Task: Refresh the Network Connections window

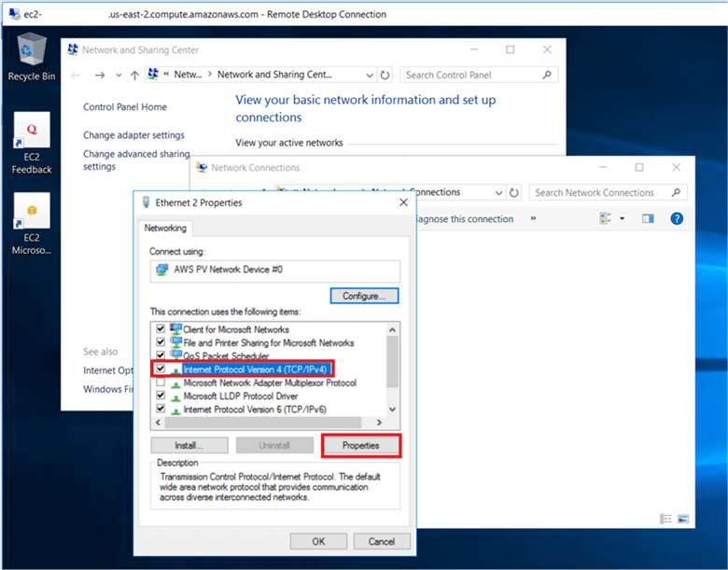Action: (514, 192)
